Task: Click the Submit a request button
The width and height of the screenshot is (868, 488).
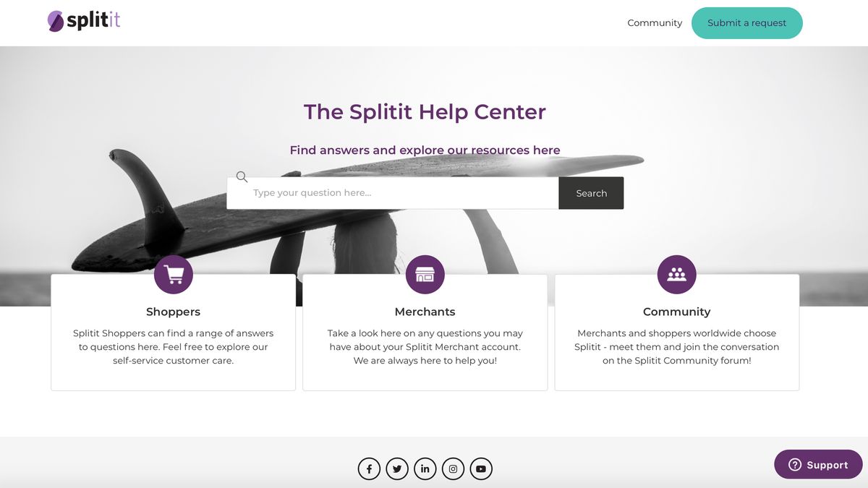Action: (x=747, y=23)
